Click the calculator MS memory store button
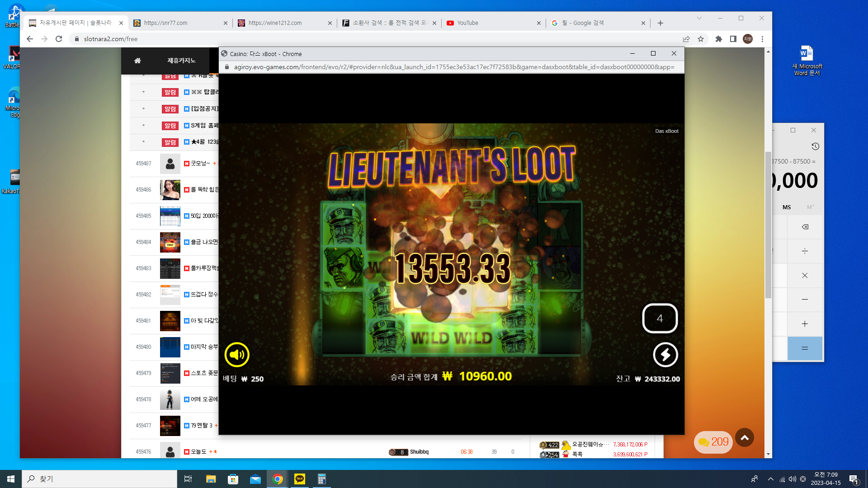 tap(787, 207)
